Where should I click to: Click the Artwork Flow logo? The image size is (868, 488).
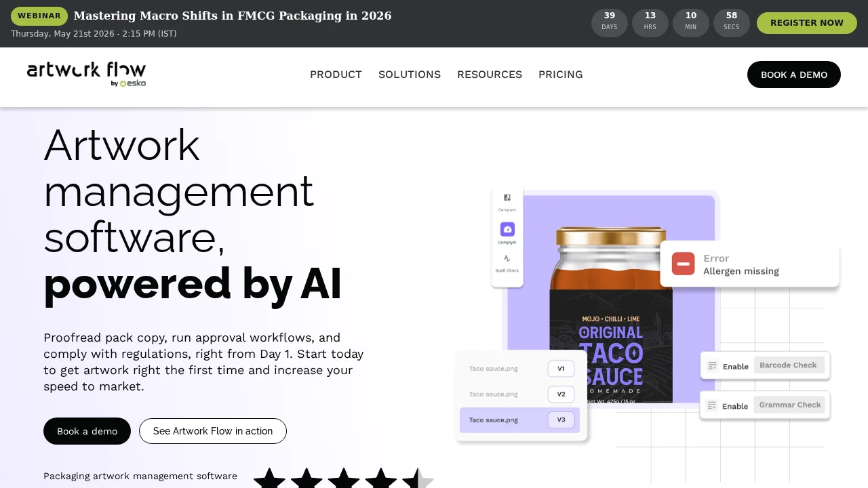coord(86,74)
